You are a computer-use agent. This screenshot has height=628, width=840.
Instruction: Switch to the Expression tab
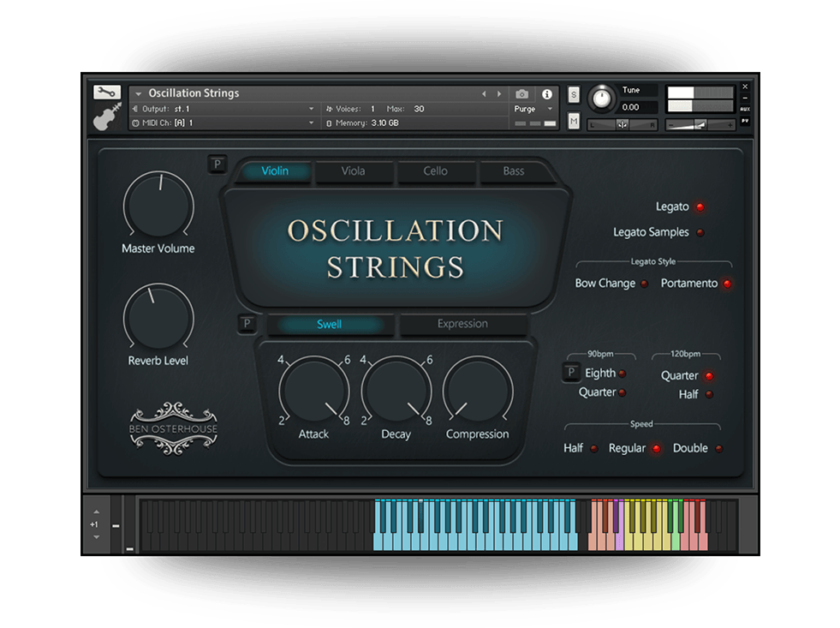point(462,324)
